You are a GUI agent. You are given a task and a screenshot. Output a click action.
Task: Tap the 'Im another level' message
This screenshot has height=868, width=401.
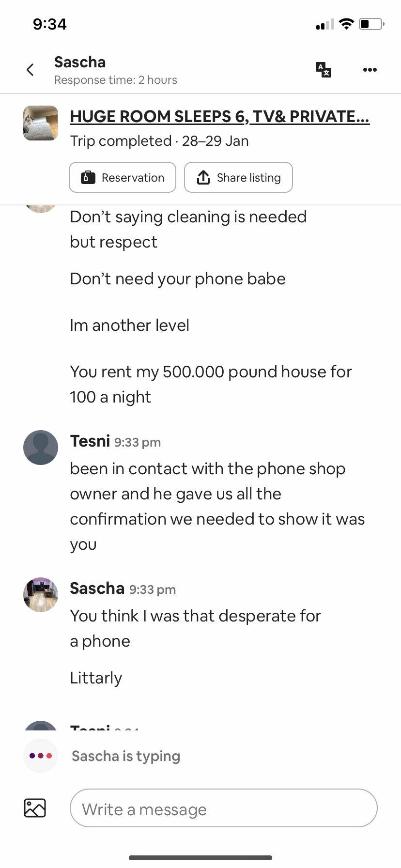point(129,325)
